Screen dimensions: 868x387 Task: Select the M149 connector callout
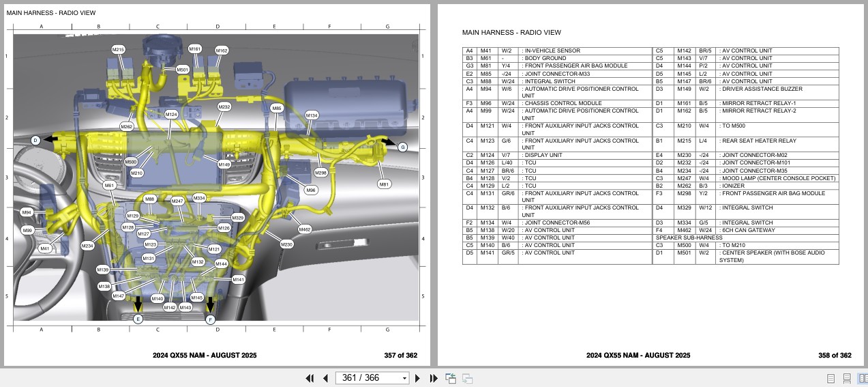tap(224, 164)
